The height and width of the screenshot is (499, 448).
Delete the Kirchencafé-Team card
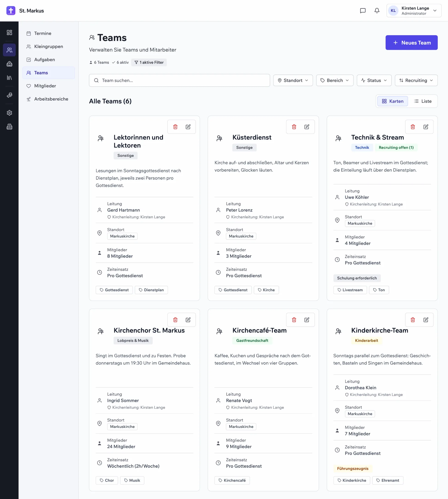(294, 320)
